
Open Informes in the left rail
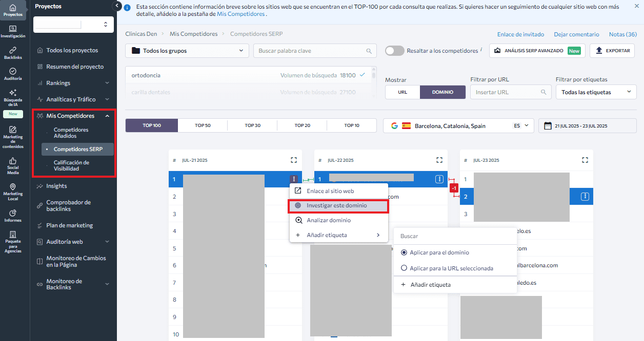click(x=13, y=216)
